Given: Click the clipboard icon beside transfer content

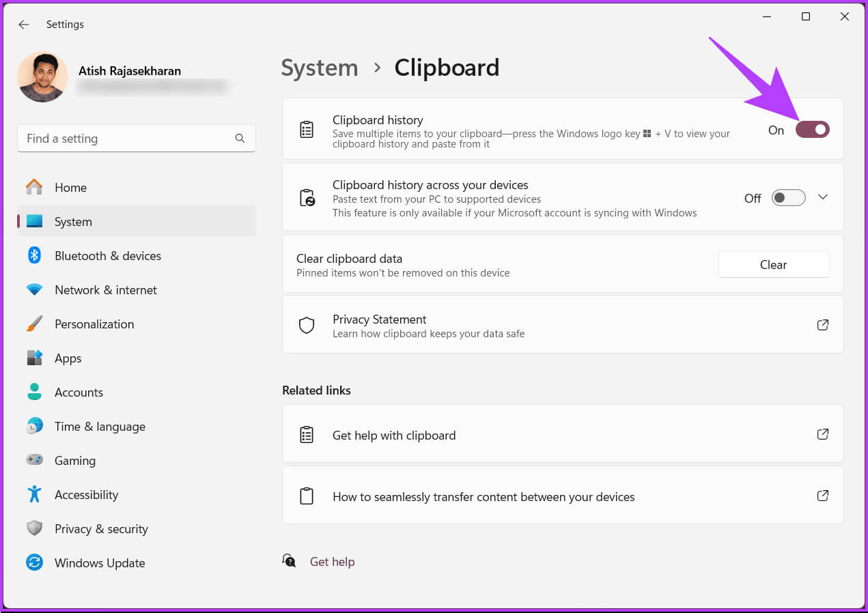Looking at the screenshot, I should 307,496.
